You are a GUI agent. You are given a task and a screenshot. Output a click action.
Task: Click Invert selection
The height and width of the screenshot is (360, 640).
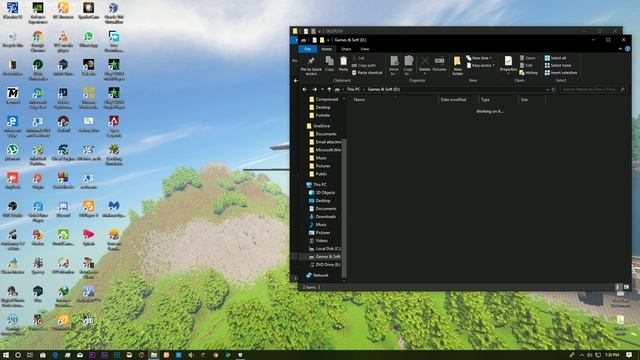click(561, 73)
